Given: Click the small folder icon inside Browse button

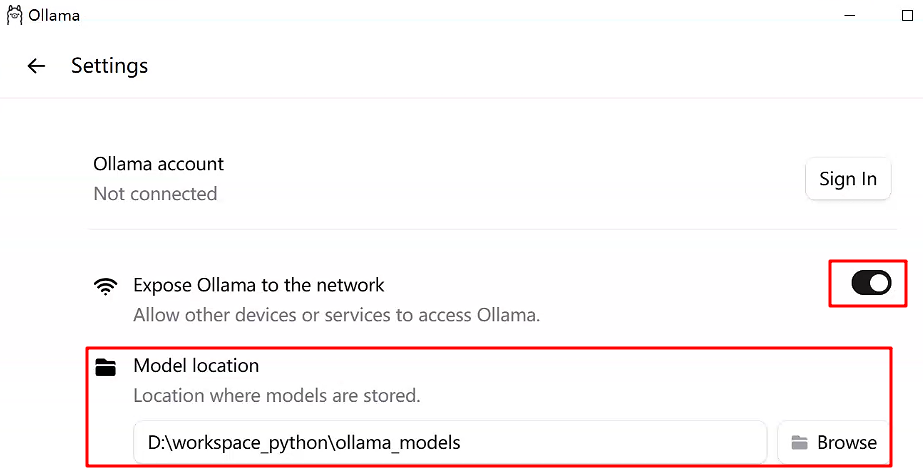Looking at the screenshot, I should 799,443.
